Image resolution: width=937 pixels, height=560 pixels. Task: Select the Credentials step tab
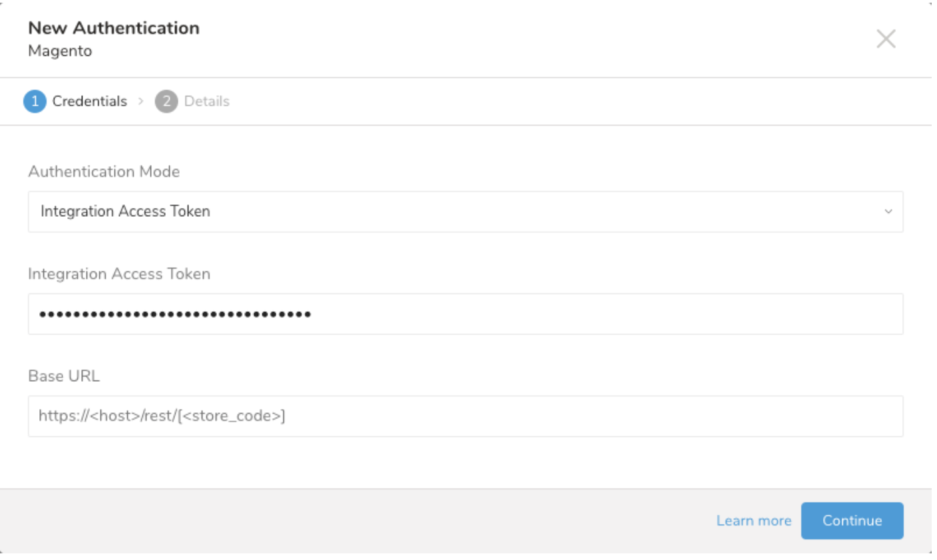89,101
